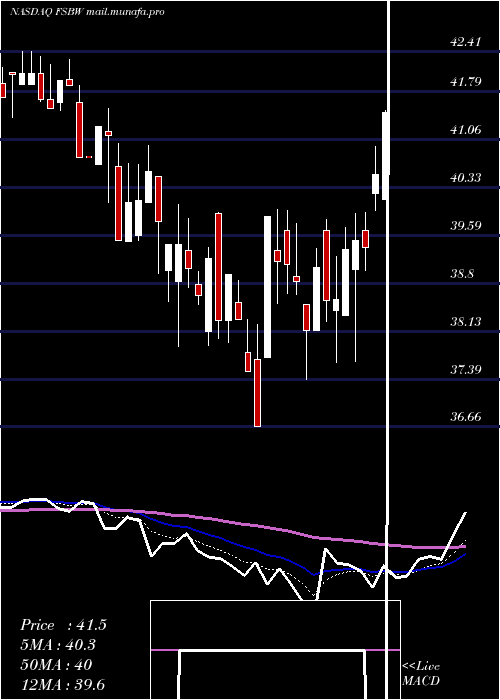Click the '50MA : 40' readout

click(x=56, y=665)
